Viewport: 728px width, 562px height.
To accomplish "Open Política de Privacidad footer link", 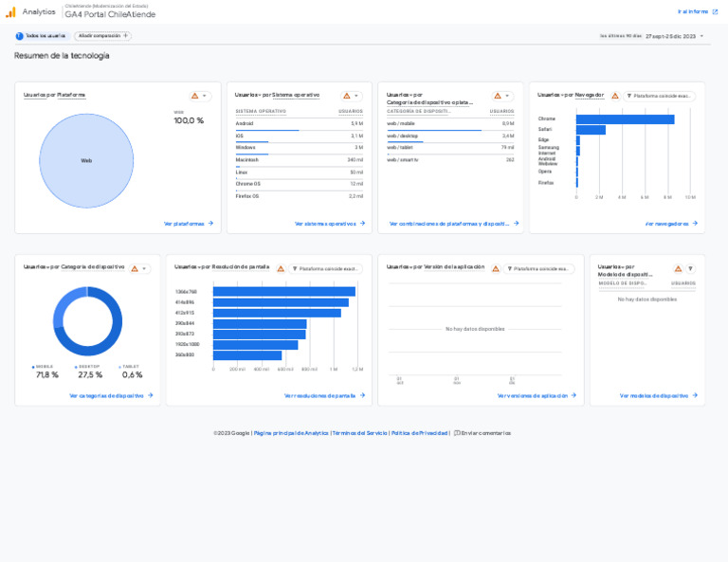I will coord(419,433).
